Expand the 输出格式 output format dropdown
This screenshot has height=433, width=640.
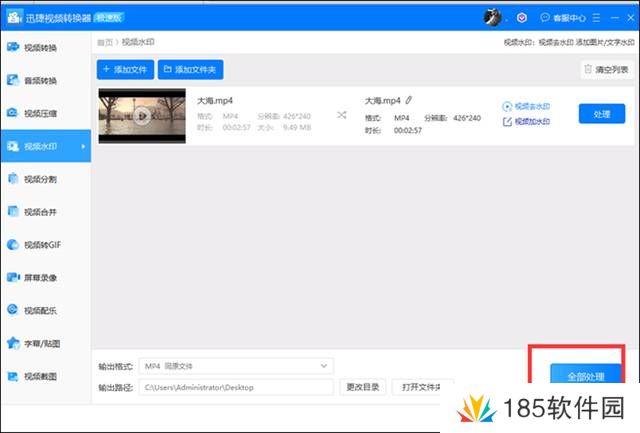pos(235,366)
